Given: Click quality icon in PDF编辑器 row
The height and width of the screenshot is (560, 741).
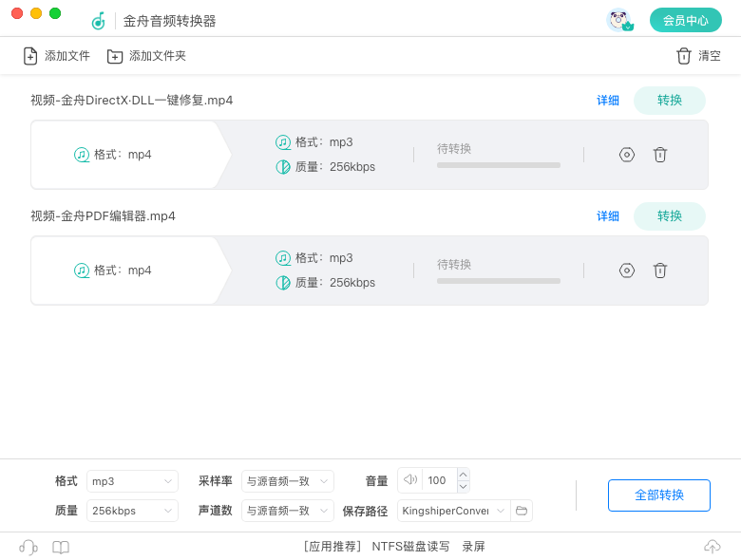Looking at the screenshot, I should coord(283,282).
